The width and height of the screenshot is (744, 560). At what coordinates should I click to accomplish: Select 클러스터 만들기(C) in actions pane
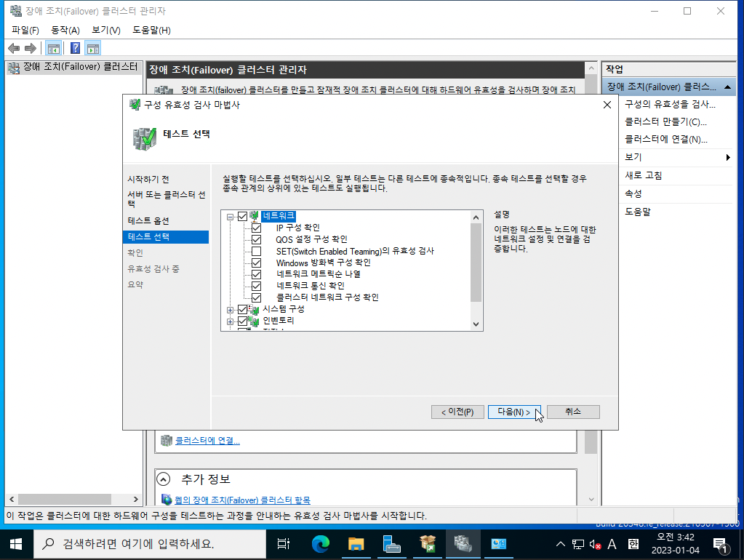(x=665, y=122)
